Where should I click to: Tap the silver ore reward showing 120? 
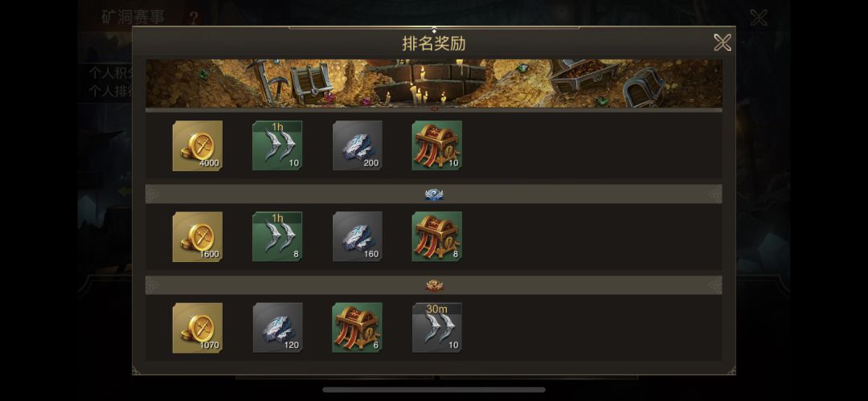click(x=277, y=327)
